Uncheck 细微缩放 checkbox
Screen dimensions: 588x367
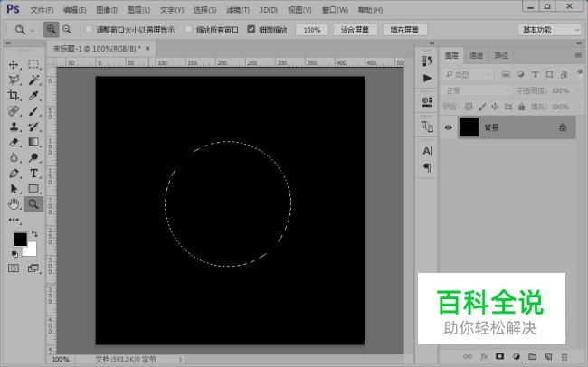(x=251, y=29)
